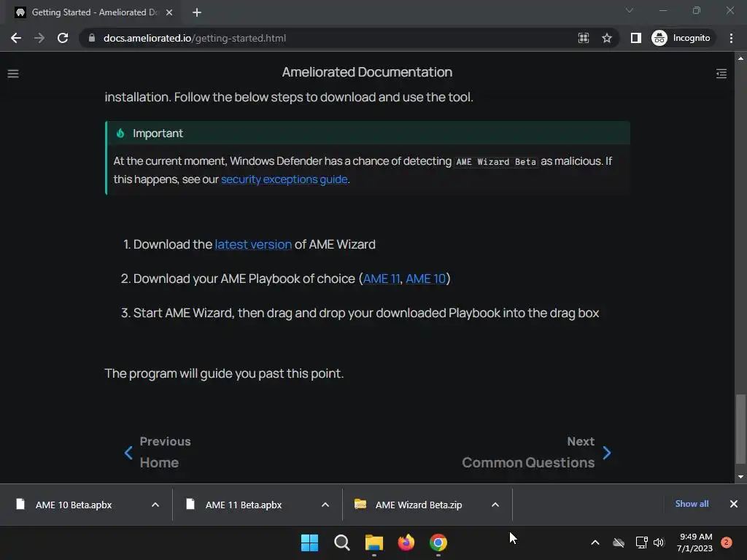
Task: Click the right chevron beside Next
Action: [x=606, y=453]
